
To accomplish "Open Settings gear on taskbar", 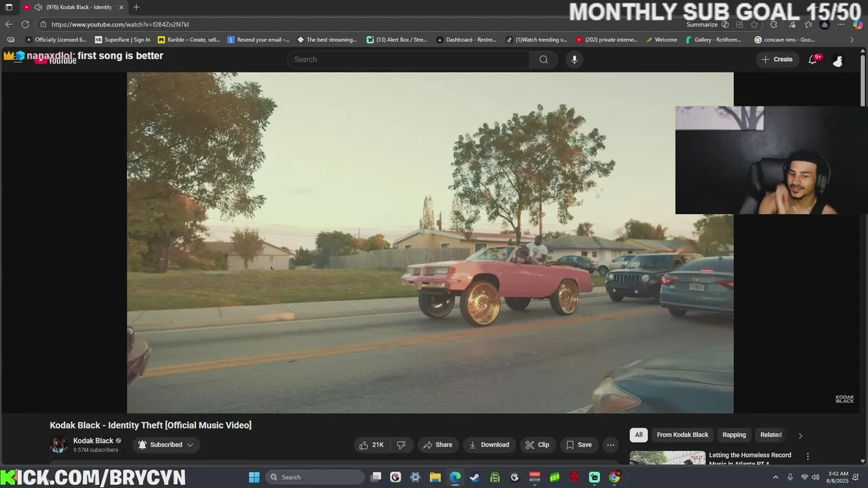I will [415, 477].
